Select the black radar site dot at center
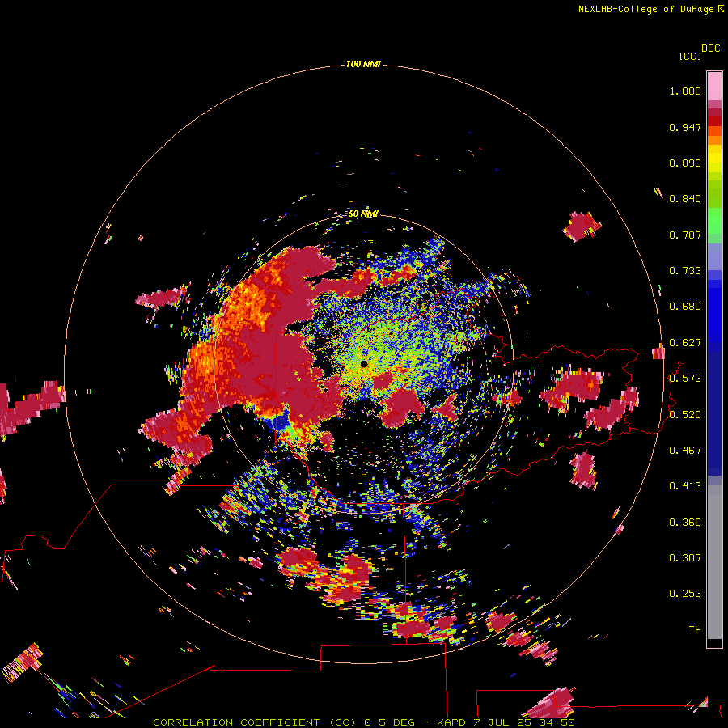This screenshot has height=728, width=728. (364, 364)
